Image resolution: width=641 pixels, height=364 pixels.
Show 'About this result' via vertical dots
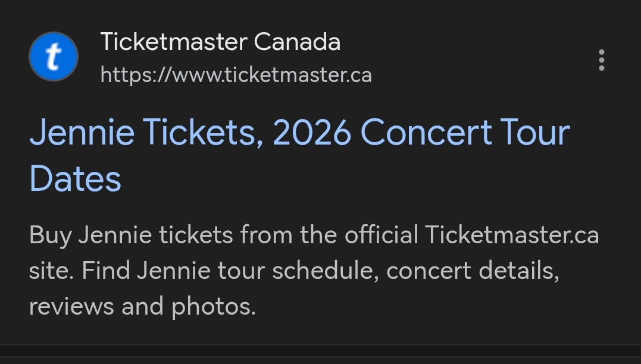(602, 60)
